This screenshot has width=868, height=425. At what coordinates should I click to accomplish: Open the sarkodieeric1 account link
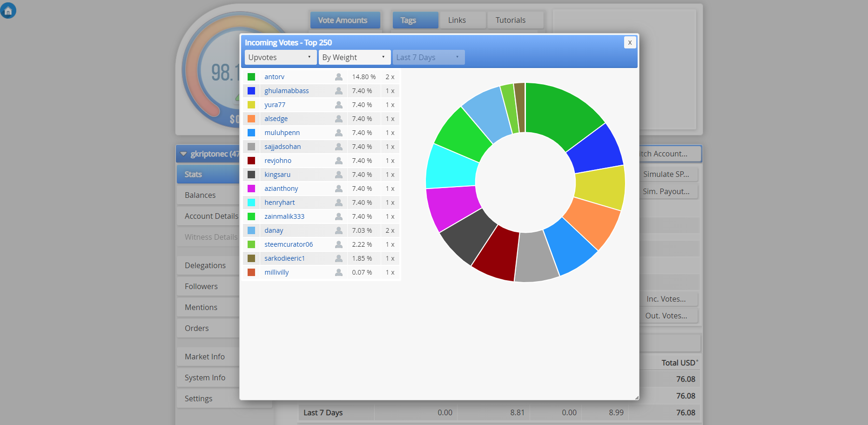pos(285,258)
